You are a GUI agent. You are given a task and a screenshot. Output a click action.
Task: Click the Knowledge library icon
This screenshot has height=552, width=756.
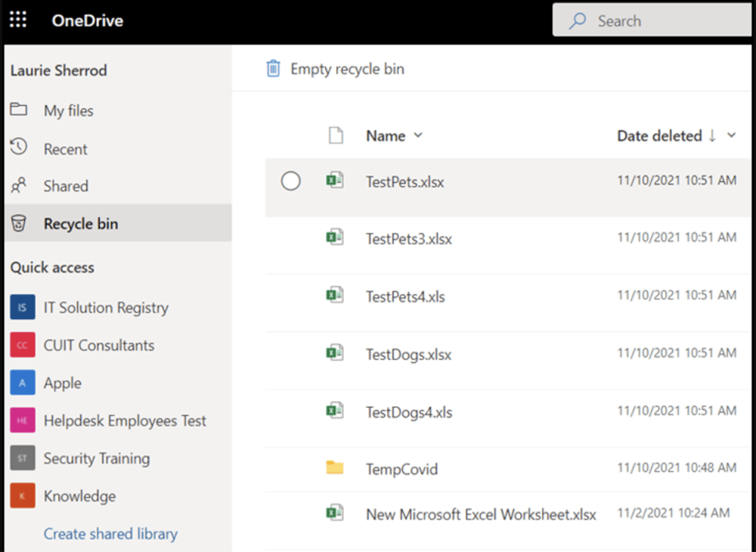[23, 496]
